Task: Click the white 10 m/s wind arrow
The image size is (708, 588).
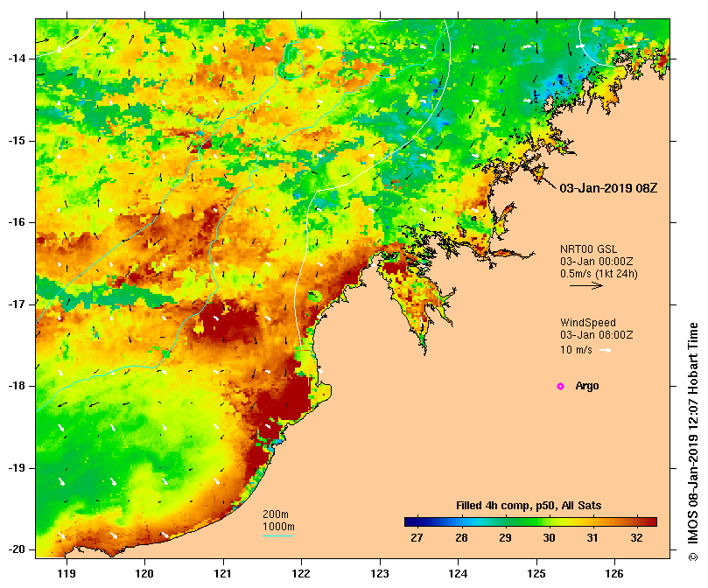Action: click(606, 350)
